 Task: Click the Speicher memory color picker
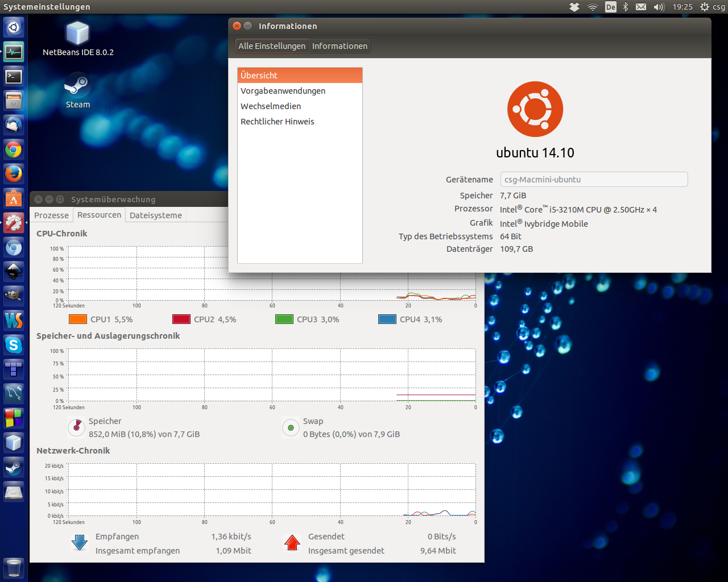click(x=76, y=427)
